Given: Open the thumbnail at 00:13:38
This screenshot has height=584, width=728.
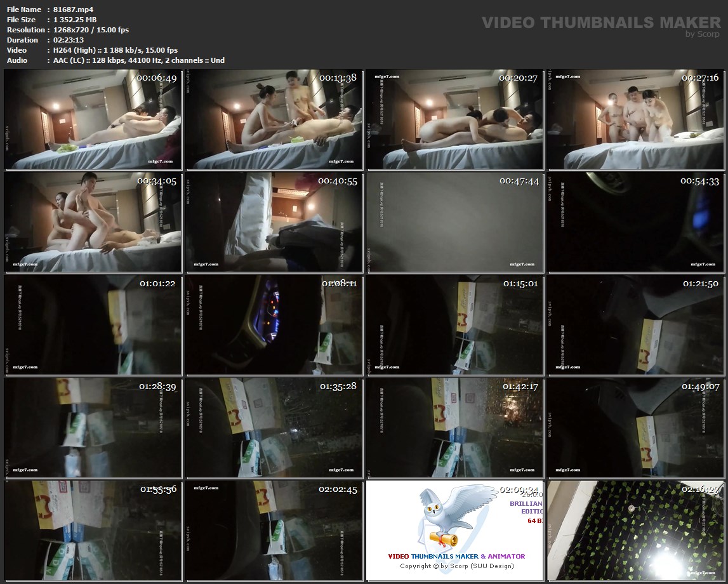Looking at the screenshot, I should point(274,119).
